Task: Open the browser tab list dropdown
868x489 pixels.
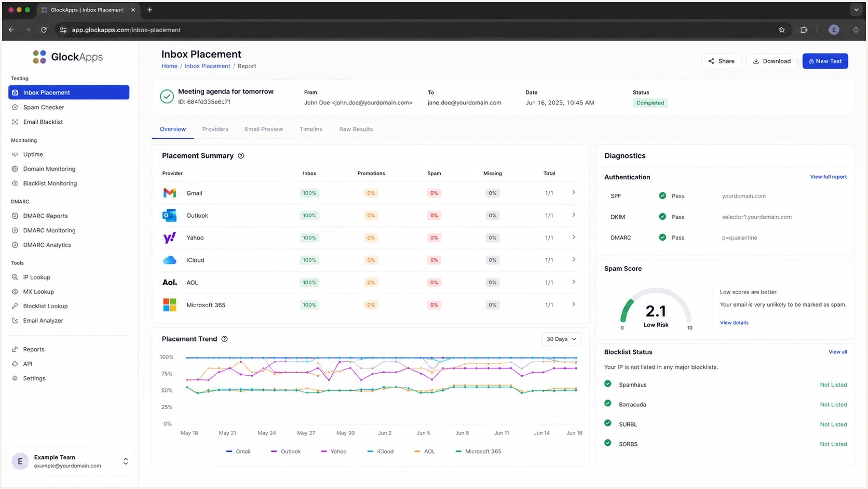Action: click(856, 9)
